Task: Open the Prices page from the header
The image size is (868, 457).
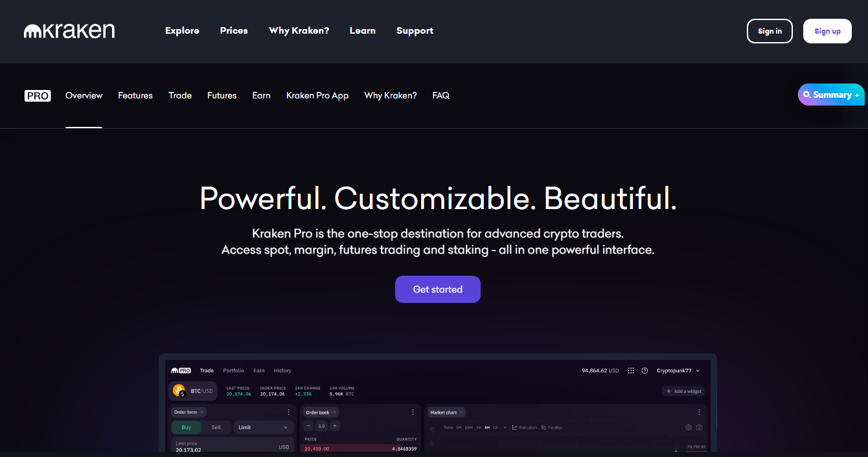Action: click(x=234, y=30)
